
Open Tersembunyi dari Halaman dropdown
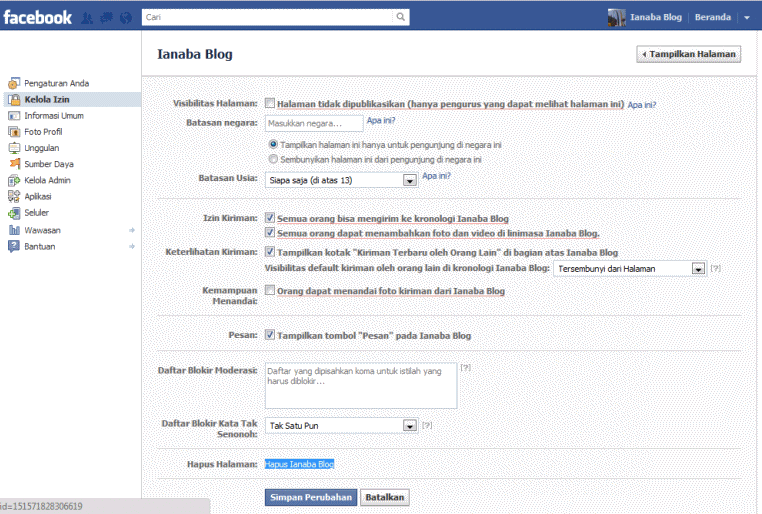[630, 269]
